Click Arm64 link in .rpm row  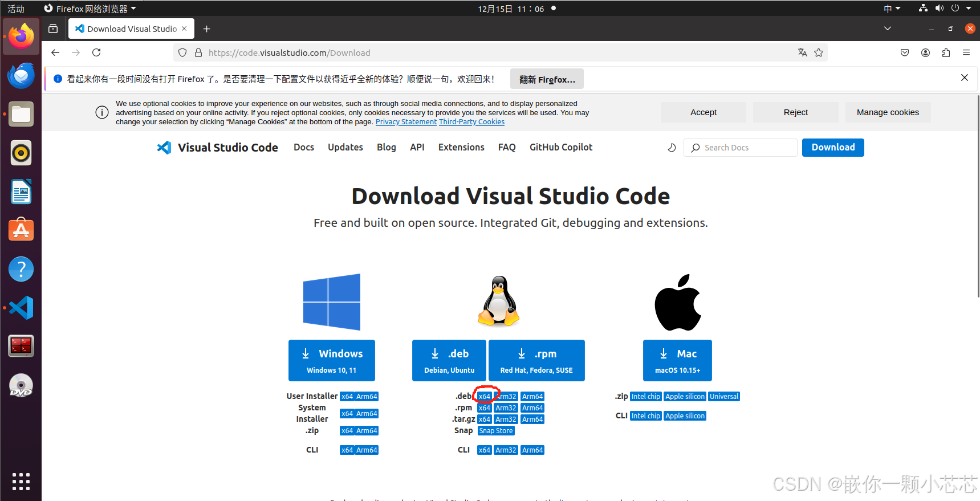[x=532, y=408]
